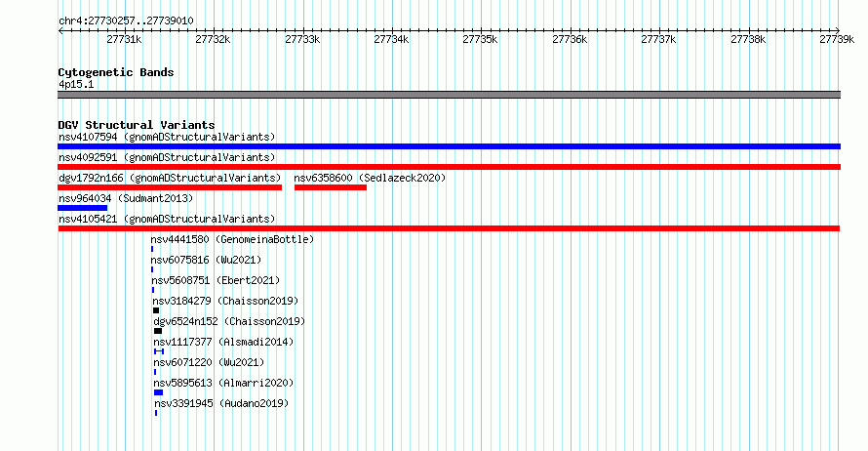Image resolution: width=868 pixels, height=451 pixels.
Task: Click the DGV Structural Variants track title
Action: 137,125
